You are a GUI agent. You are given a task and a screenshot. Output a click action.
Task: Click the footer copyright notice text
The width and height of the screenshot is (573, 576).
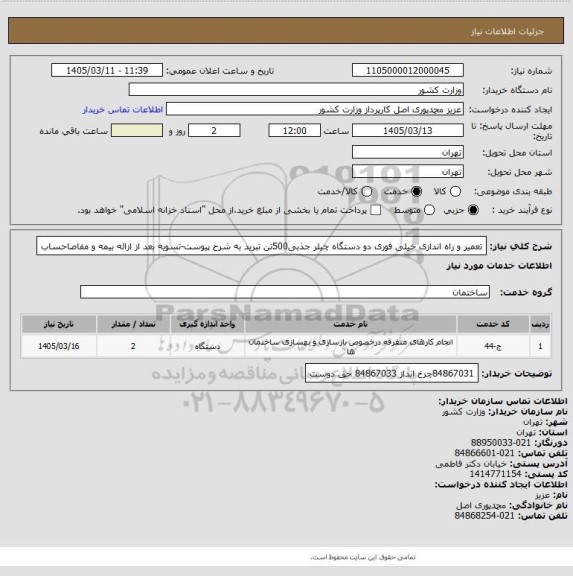point(363,557)
